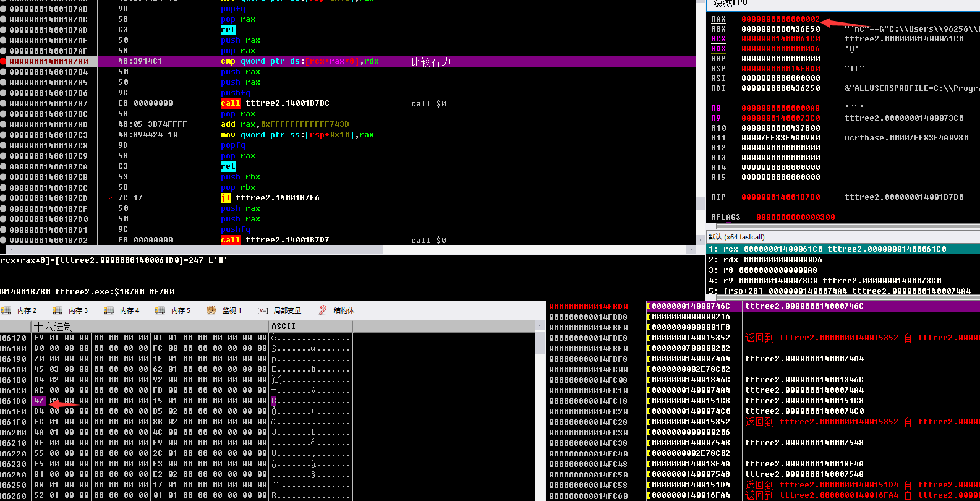
Task: Select the jl tttree2.14001B7E6 instruction
Action: click(270, 198)
